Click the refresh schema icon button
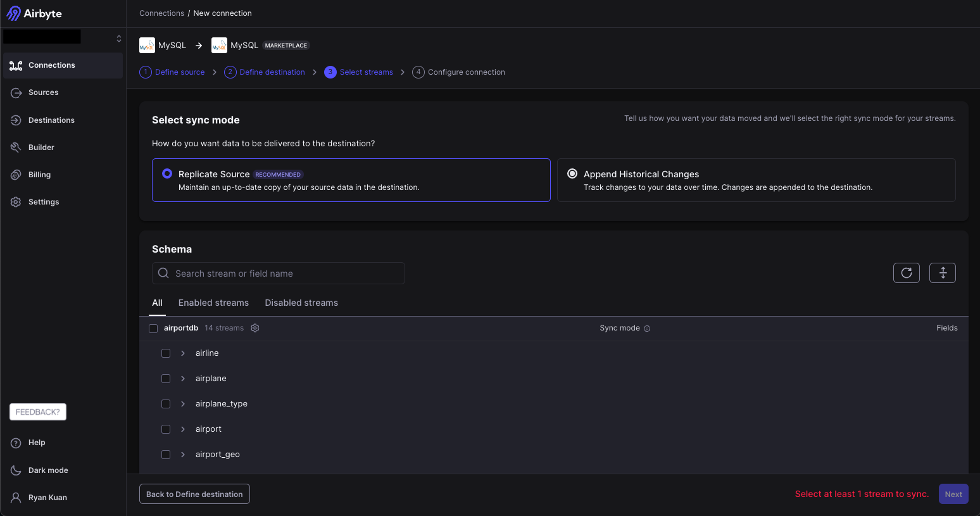The width and height of the screenshot is (980, 516). (x=906, y=273)
